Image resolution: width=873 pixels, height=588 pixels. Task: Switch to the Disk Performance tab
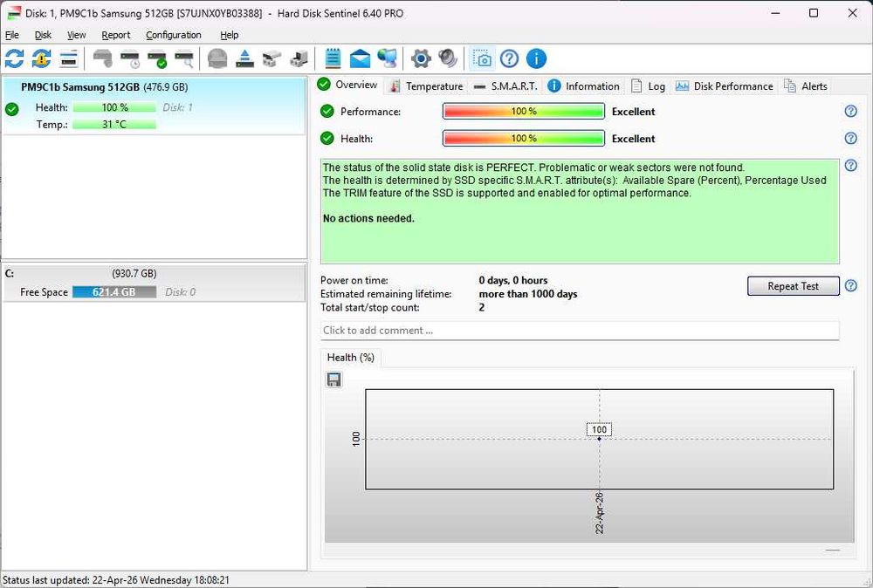(725, 86)
